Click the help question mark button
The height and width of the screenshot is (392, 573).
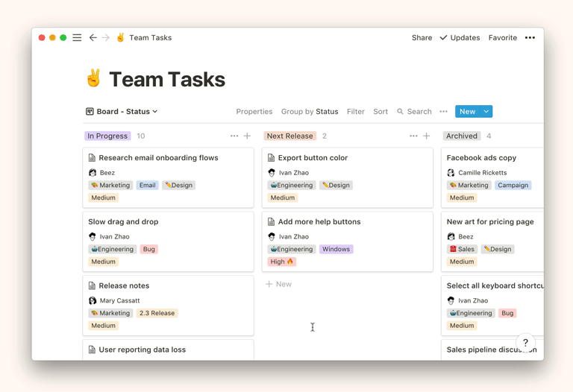[x=525, y=343]
